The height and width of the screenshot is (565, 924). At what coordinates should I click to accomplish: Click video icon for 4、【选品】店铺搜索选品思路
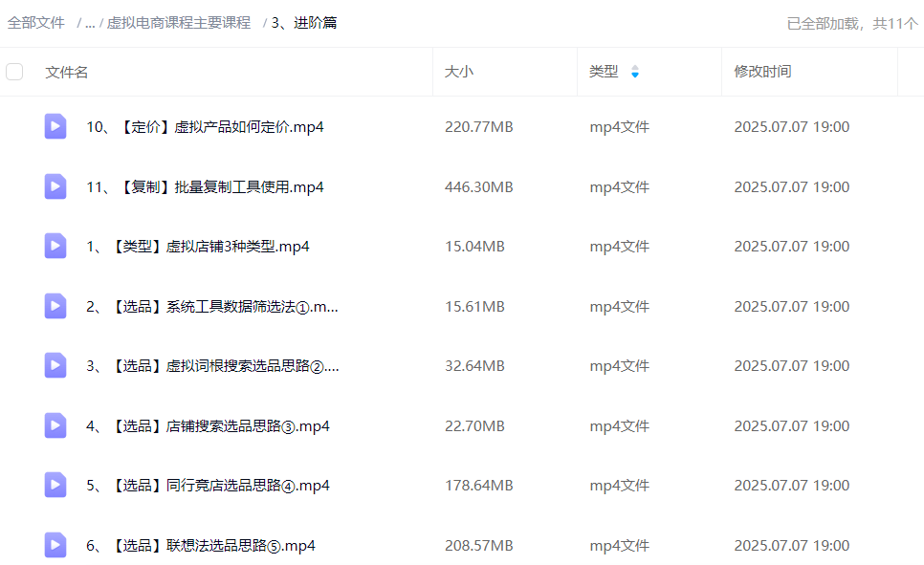[x=55, y=425]
